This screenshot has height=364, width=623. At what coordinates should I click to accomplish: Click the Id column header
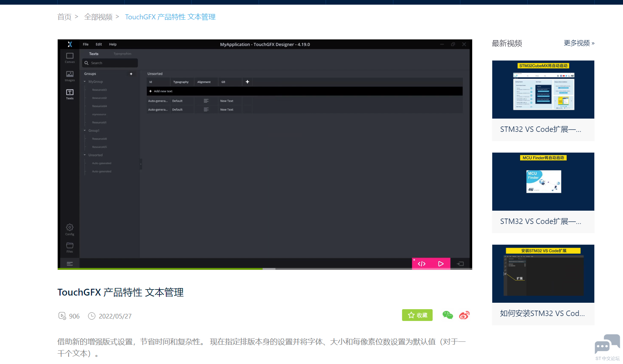(x=158, y=82)
